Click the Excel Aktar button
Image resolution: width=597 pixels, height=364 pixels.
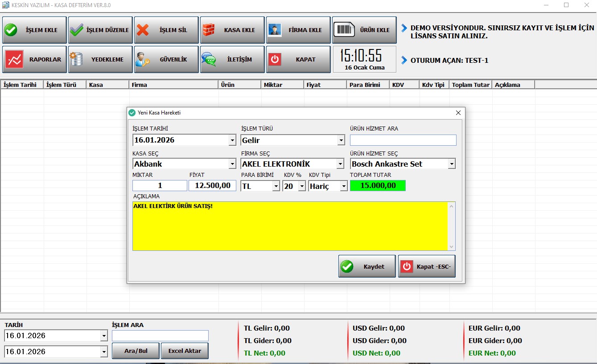[185, 351]
